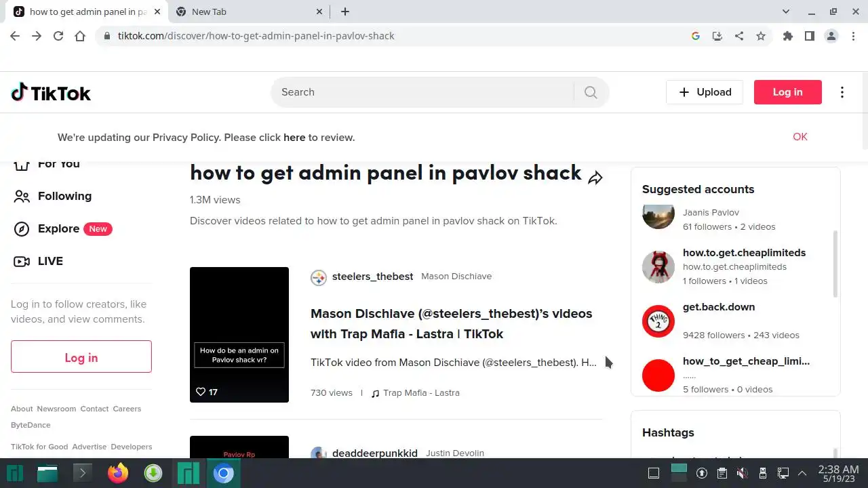Click the muted volume icon in the system tray
Screen dimensions: 868x488
click(743, 473)
